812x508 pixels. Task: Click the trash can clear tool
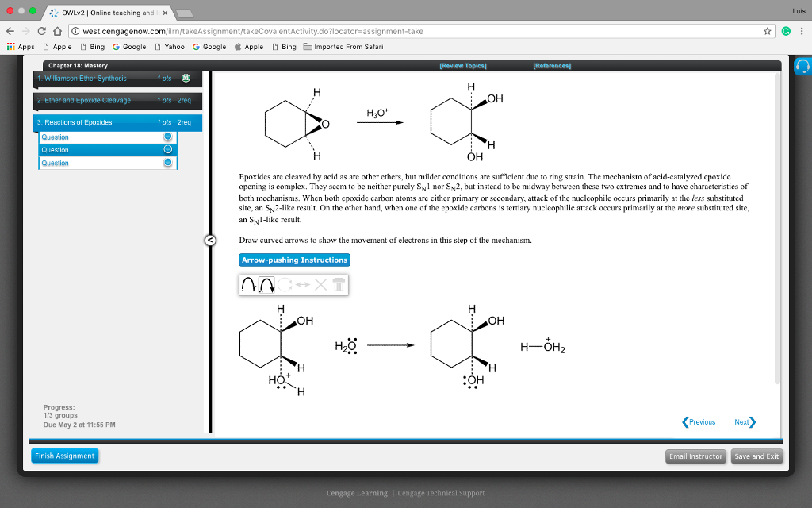point(339,285)
